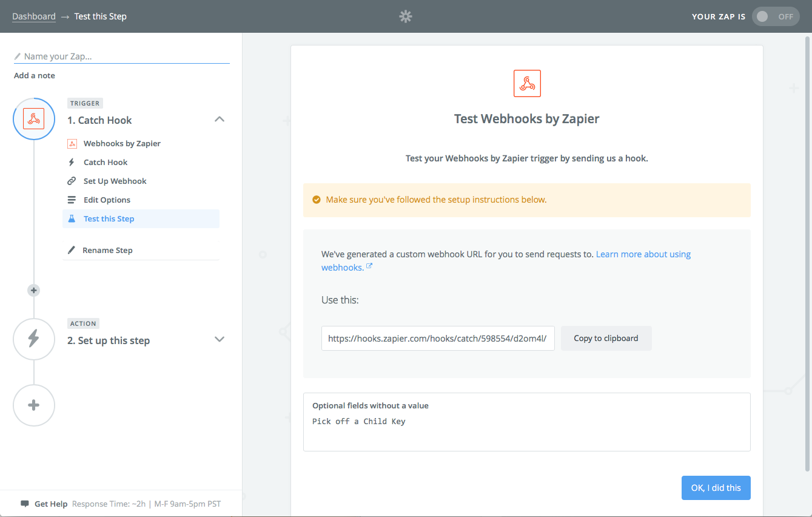Select Test this Step in sidebar
Screen dimensions: 812x517
(x=141, y=219)
